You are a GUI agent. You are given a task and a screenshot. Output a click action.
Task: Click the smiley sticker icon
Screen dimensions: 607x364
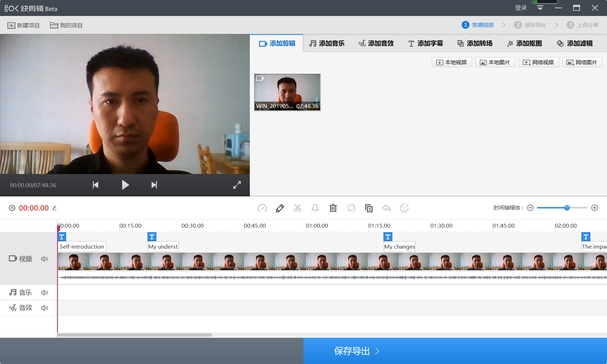pos(404,208)
